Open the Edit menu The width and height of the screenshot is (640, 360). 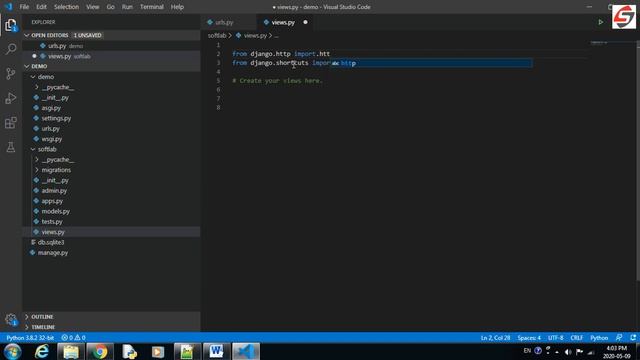click(41, 7)
